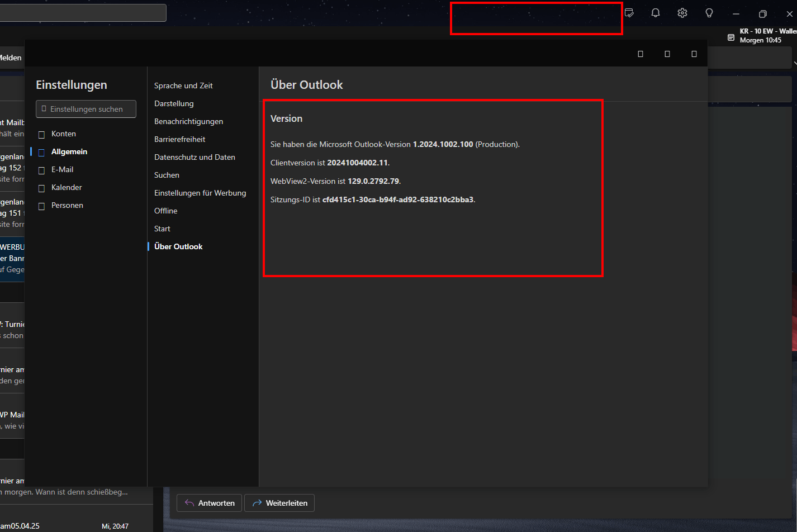
Task: Click the Outlook version number 1.2024.1002.100
Action: pos(443,144)
